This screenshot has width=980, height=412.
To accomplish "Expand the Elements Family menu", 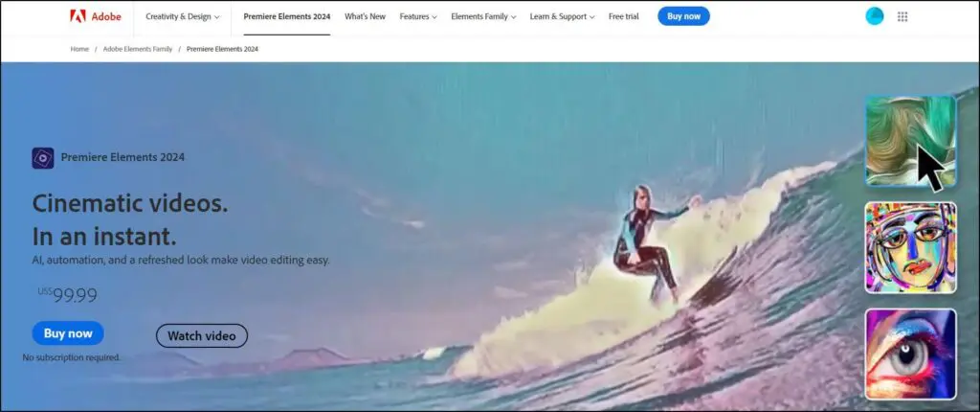I will pos(483,17).
